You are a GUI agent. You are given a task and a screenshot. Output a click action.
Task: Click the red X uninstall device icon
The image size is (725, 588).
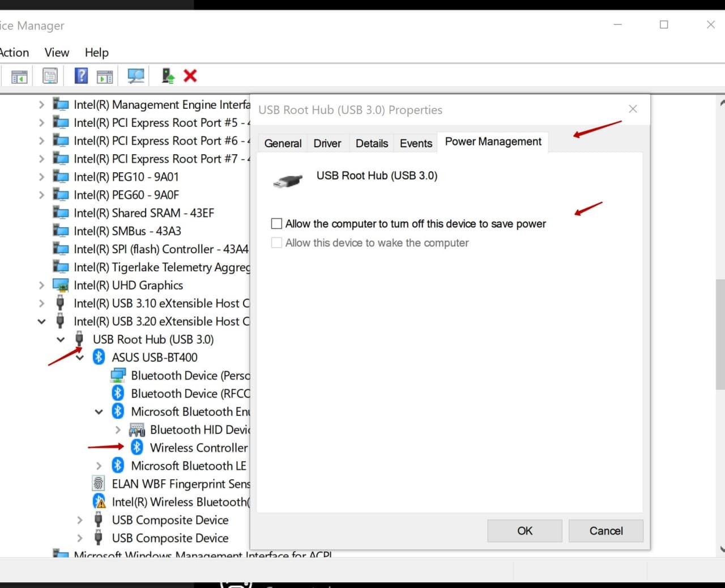190,76
